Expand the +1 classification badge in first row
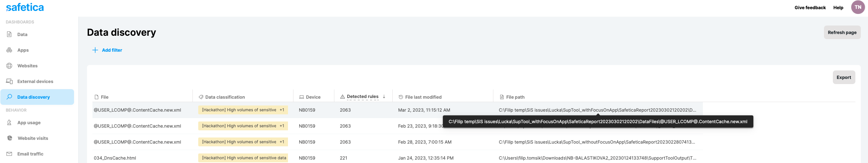 coord(282,110)
